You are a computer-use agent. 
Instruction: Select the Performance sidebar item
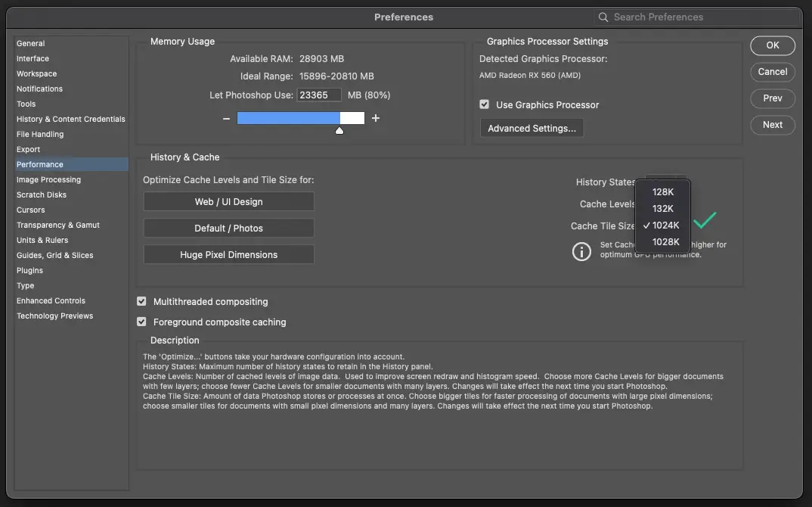pyautogui.click(x=72, y=164)
